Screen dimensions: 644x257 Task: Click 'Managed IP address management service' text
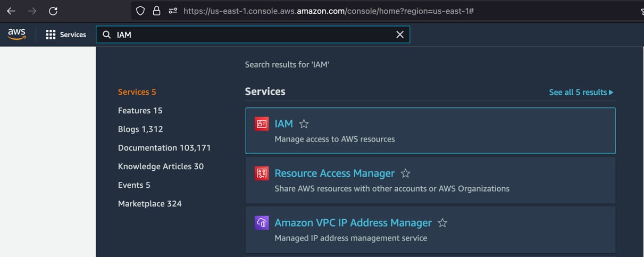click(351, 238)
